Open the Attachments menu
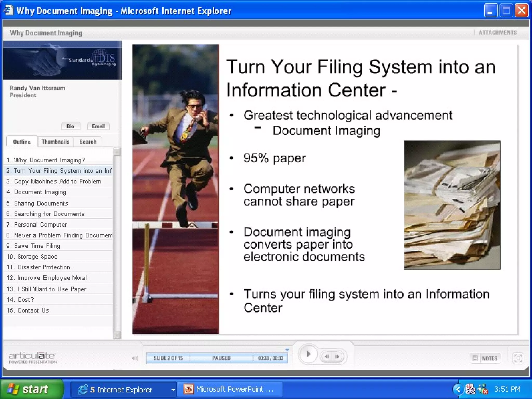The width and height of the screenshot is (532, 399). (497, 32)
